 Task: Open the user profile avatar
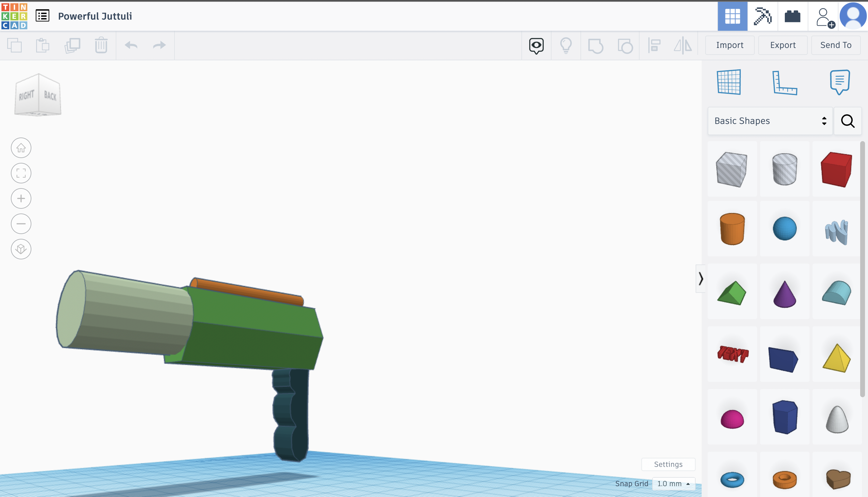pyautogui.click(x=853, y=16)
